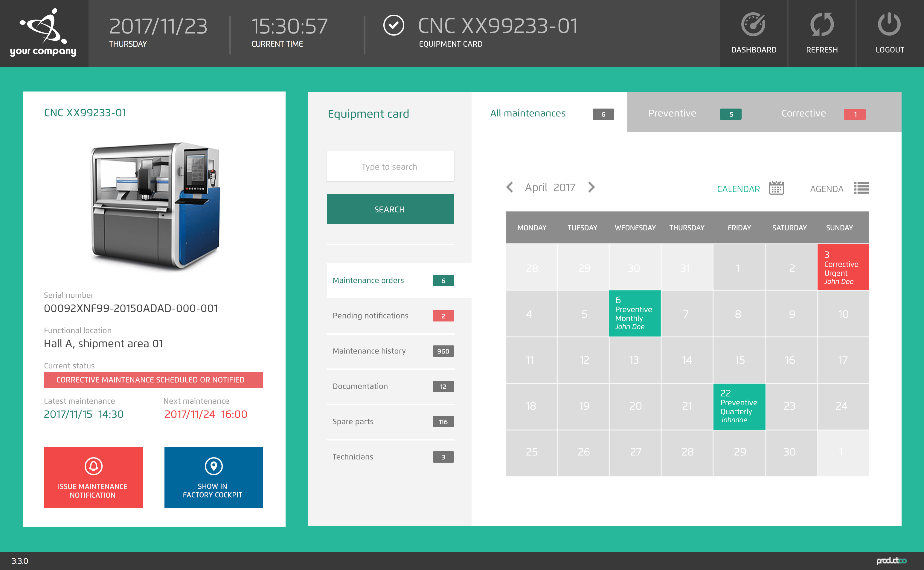Go to the previous month arrow

[510, 188]
